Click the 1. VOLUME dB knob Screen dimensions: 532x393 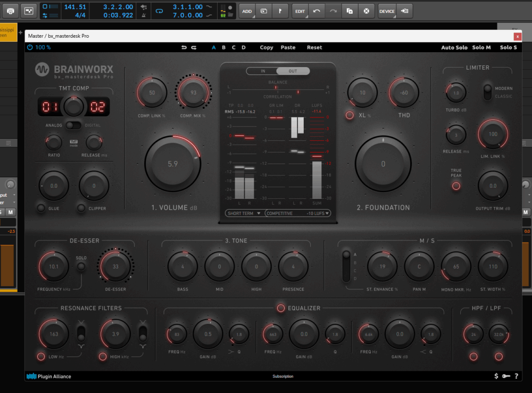(173, 164)
